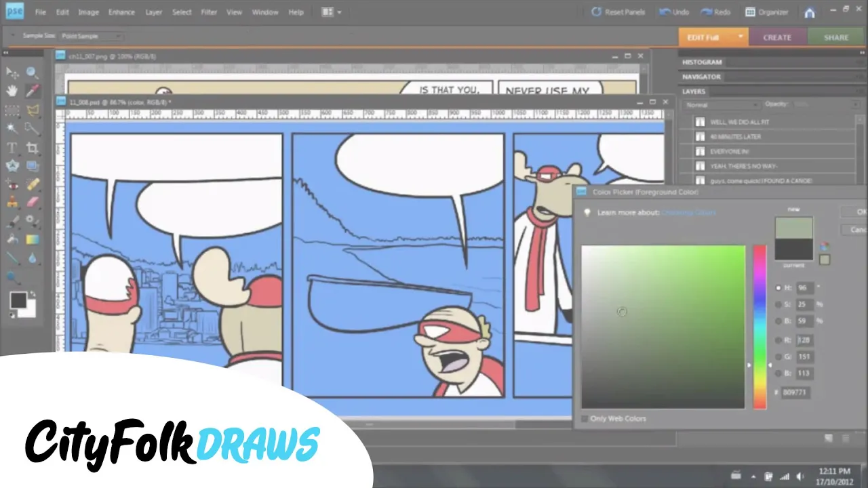
Task: Collapse the Layers panel header
Action: tap(694, 91)
